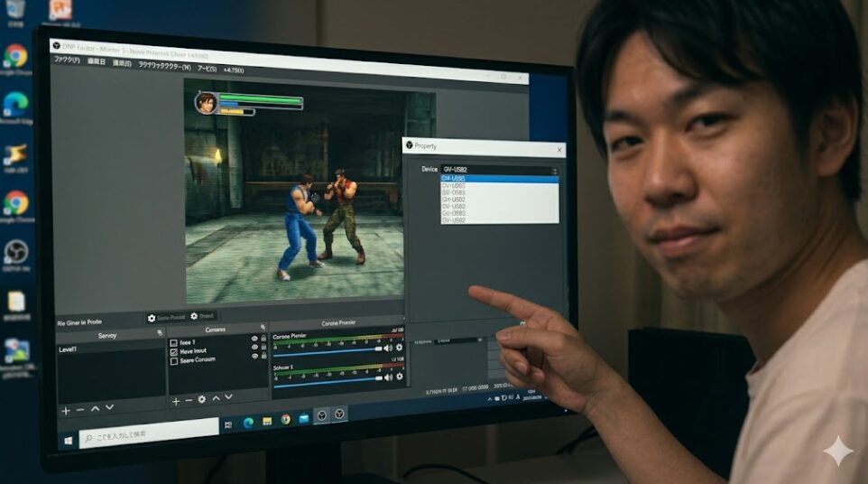Image resolution: width=868 pixels, height=484 pixels.
Task: Open the Edge browser from the taskbar
Action: tap(248, 423)
